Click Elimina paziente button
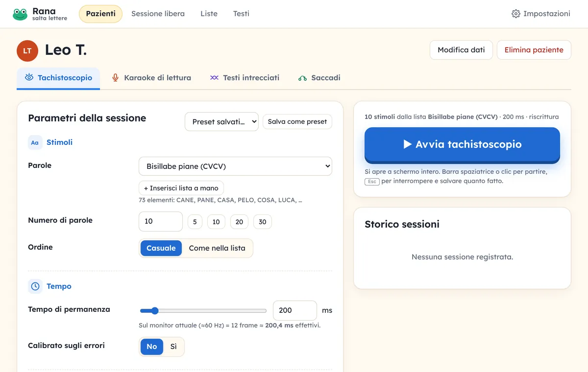The height and width of the screenshot is (372, 588). 534,50
